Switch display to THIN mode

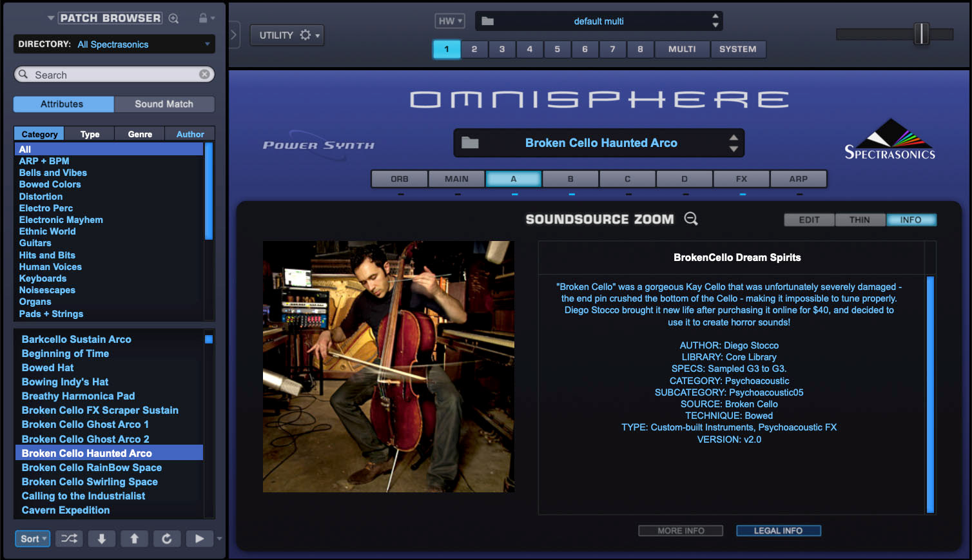(x=860, y=220)
